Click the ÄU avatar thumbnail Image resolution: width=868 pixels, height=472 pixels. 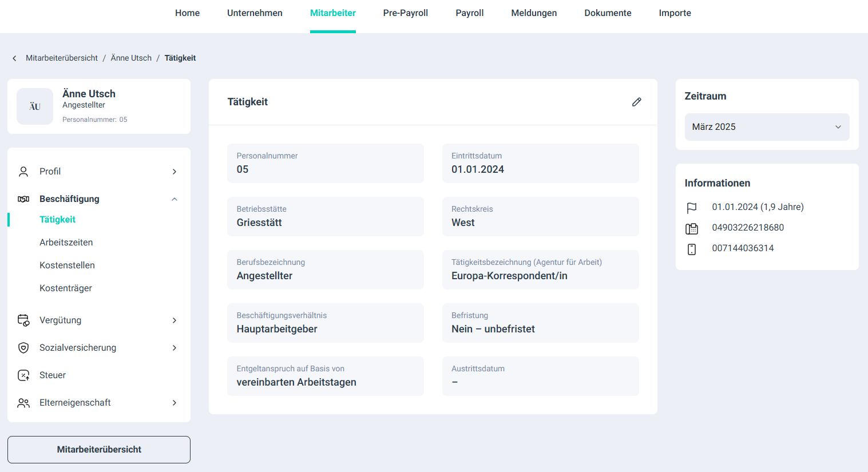[35, 106]
